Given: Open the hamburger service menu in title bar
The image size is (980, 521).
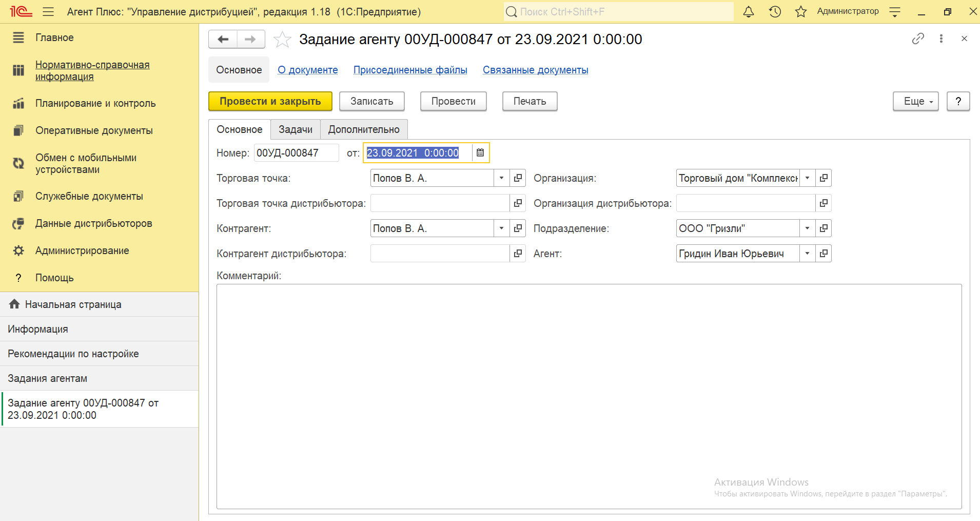Looking at the screenshot, I should tap(48, 11).
